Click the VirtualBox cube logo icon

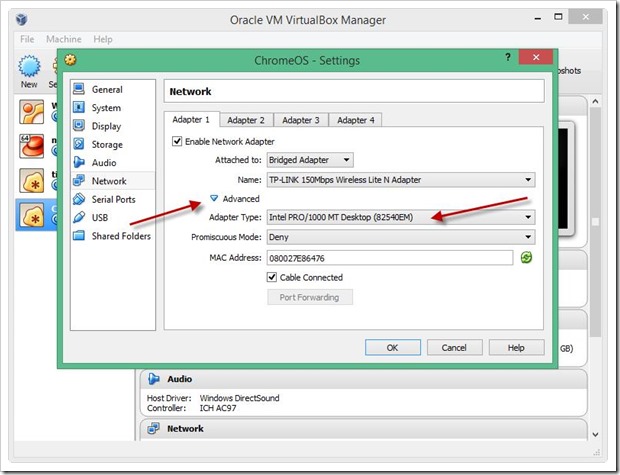point(21,19)
